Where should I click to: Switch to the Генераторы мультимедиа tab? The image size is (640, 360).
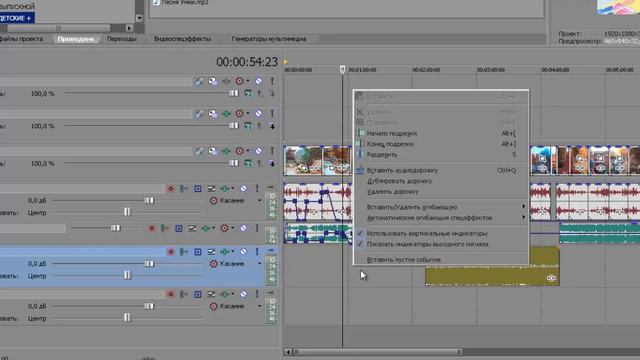point(269,39)
